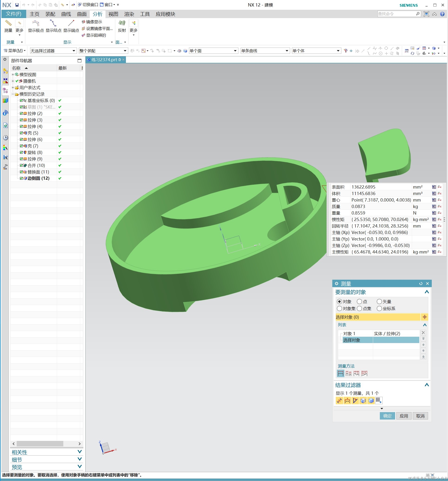The image size is (448, 481).
Task: Open the 整个装配 dropdown
Action: pos(103,51)
